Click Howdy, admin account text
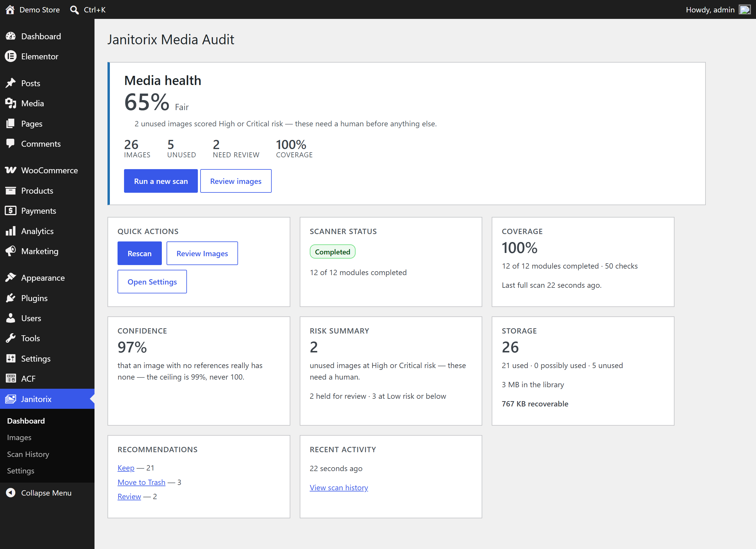 (x=710, y=10)
